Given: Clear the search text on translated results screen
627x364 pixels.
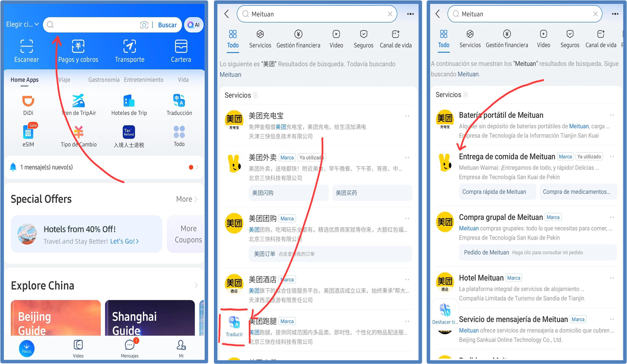Looking at the screenshot, I should click(x=595, y=14).
